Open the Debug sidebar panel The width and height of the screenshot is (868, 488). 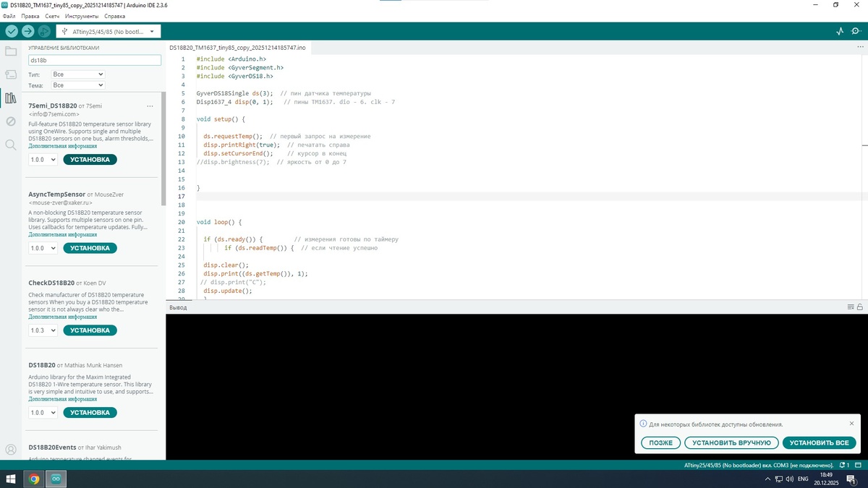[x=10, y=121]
